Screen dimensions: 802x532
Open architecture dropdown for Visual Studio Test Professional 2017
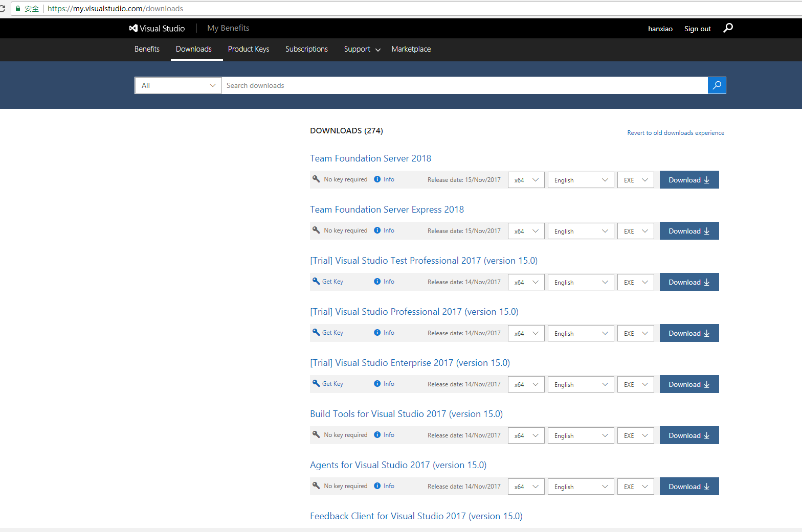[x=526, y=282]
